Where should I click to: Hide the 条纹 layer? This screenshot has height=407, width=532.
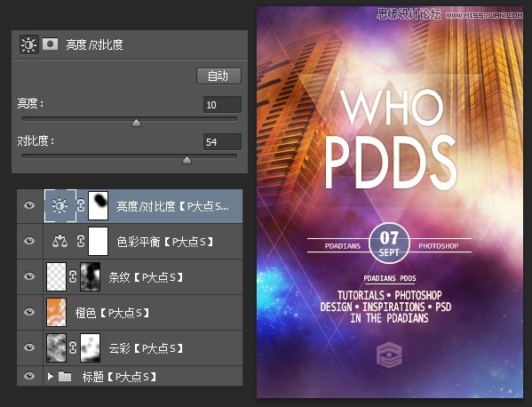[29, 276]
